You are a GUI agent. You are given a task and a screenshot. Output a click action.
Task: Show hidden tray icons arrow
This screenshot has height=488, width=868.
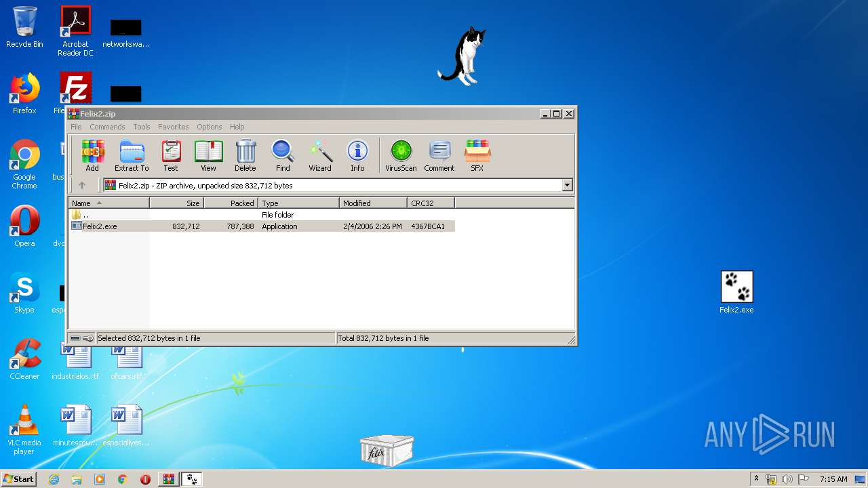coord(756,479)
